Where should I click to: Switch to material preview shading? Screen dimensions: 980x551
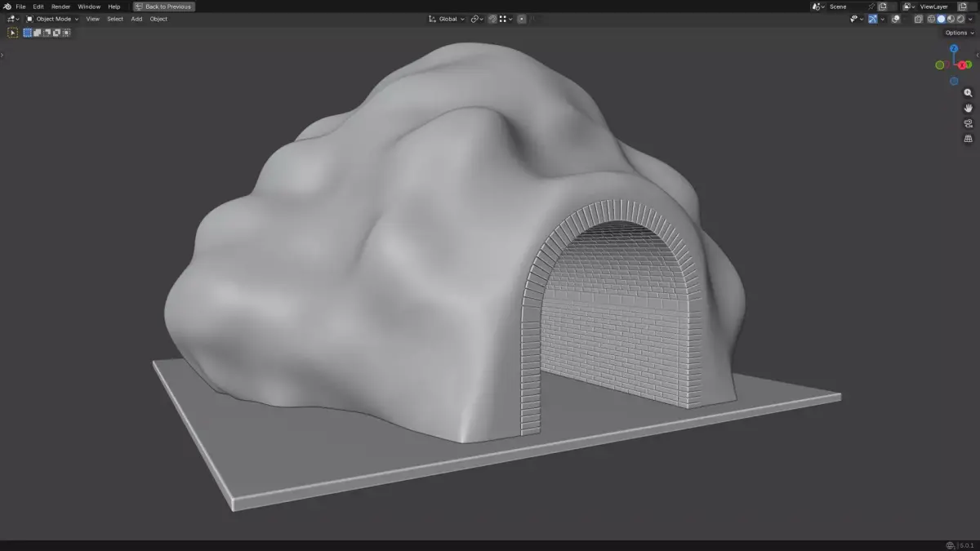pyautogui.click(x=951, y=19)
